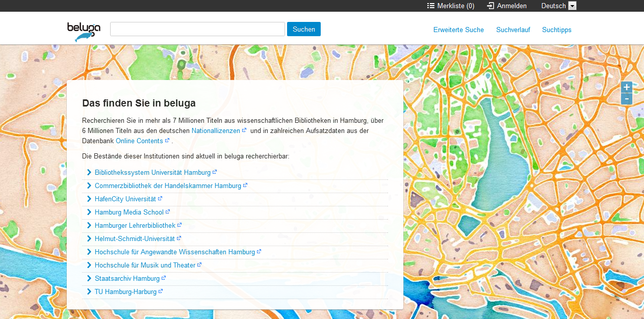Click the Merkliste list icon
This screenshot has height=319, width=644.
coord(431,6)
